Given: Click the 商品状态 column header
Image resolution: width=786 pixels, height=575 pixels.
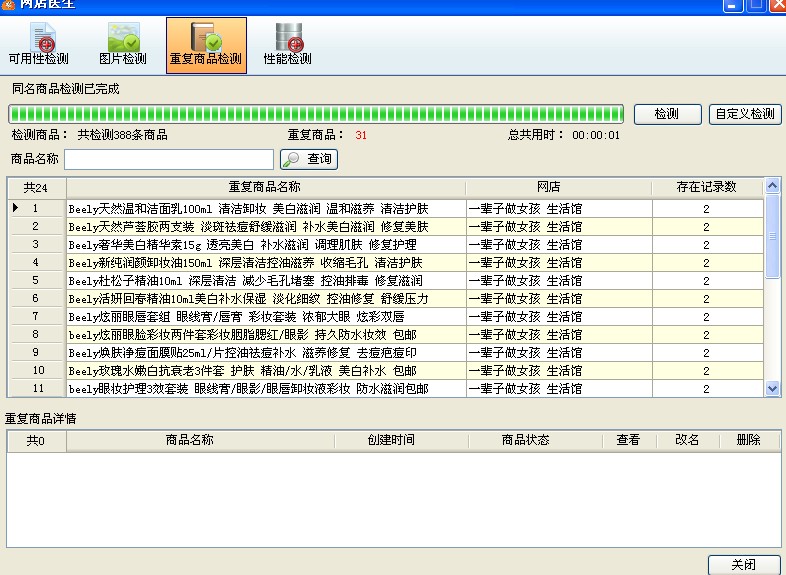Looking at the screenshot, I should tap(535, 440).
